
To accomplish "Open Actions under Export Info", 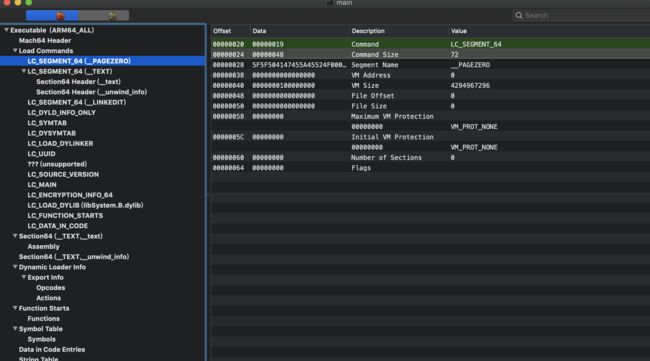I will pyautogui.click(x=49, y=298).
